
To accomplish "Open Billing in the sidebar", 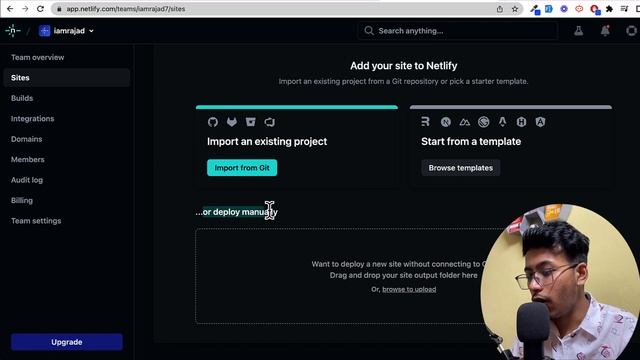I will (22, 200).
